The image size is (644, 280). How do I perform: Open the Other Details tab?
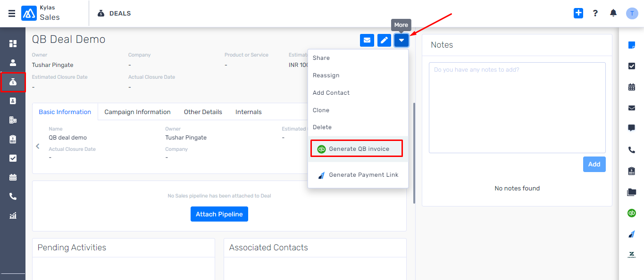click(x=203, y=112)
